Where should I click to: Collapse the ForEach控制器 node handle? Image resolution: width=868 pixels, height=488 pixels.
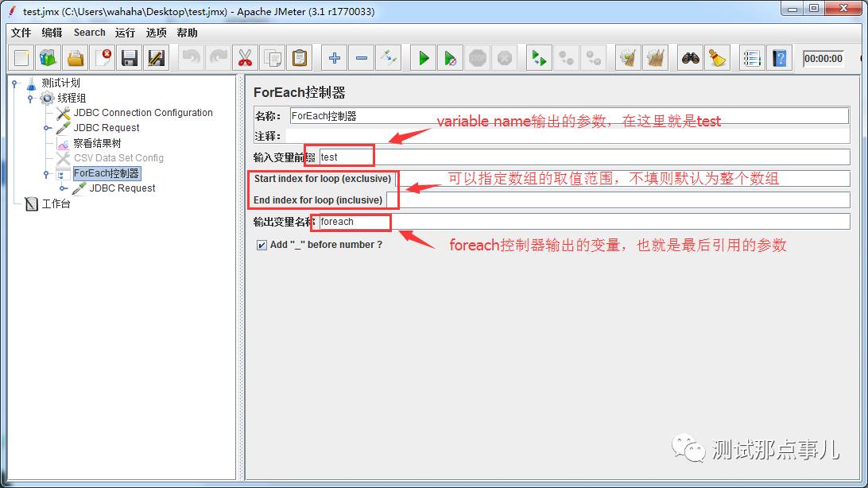[x=46, y=174]
